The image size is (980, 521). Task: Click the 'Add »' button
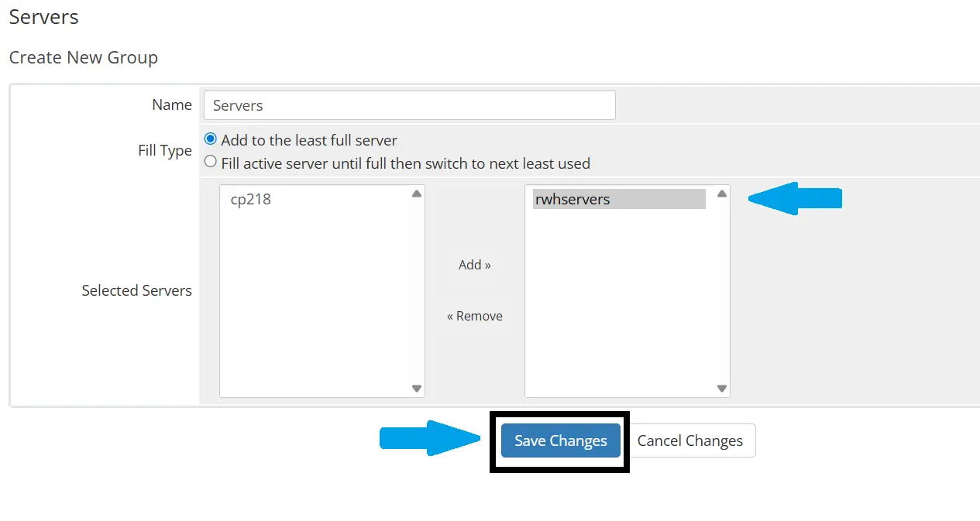(x=475, y=265)
